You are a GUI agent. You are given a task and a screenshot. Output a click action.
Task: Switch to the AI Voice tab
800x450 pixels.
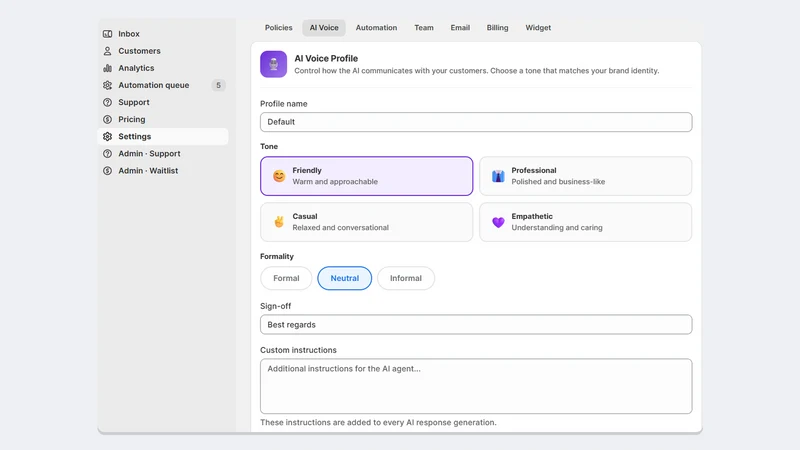click(324, 28)
